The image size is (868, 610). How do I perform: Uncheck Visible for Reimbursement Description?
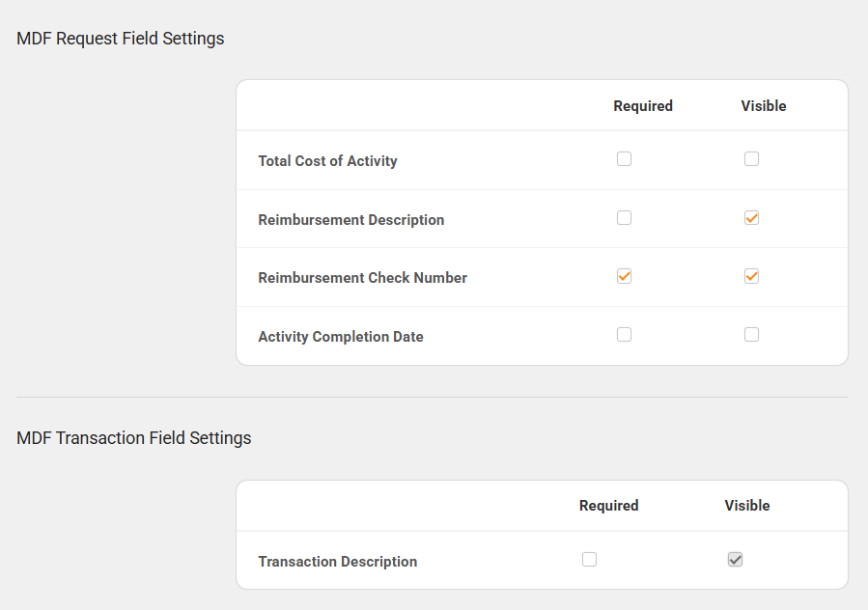pyautogui.click(x=751, y=218)
